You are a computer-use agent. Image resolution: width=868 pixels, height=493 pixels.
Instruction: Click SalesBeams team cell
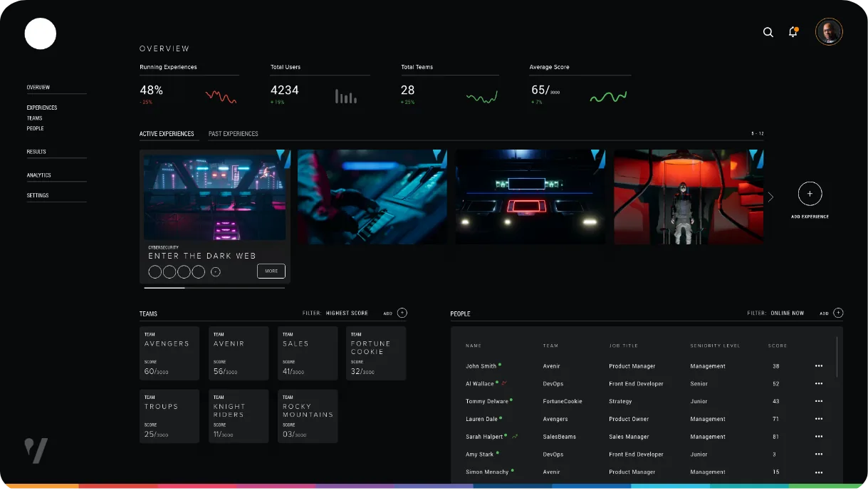pos(559,437)
